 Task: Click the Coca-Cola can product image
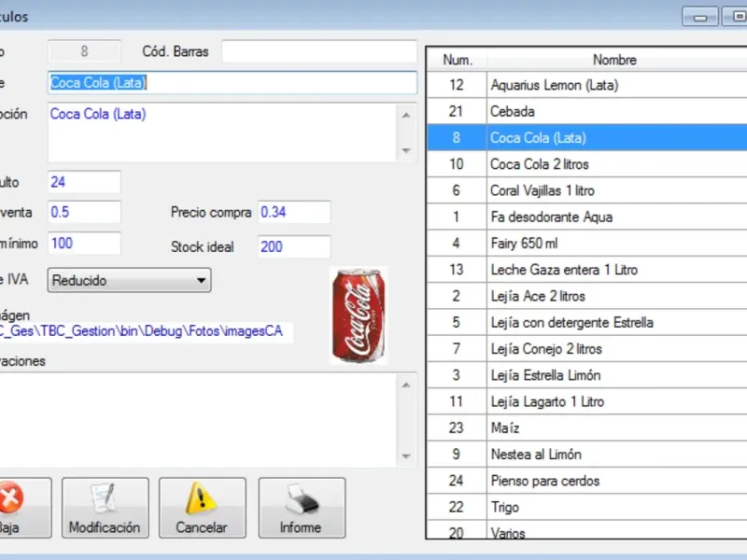pyautogui.click(x=359, y=315)
